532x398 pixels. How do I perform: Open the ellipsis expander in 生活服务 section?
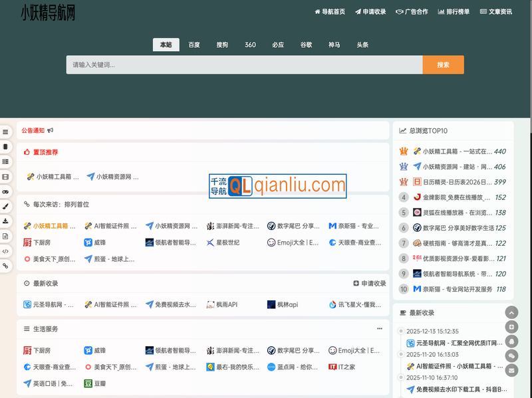click(380, 328)
